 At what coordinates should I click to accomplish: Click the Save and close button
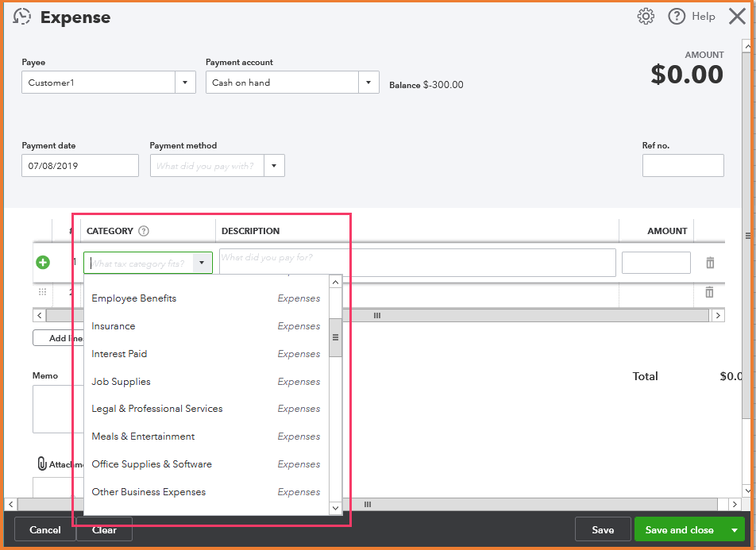click(680, 529)
